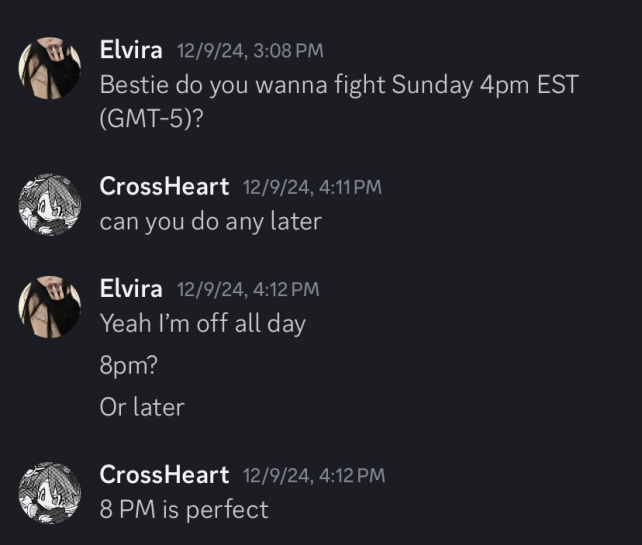Click the 'Yeah I'm off all day' message
This screenshot has width=642, height=545.
click(x=202, y=324)
